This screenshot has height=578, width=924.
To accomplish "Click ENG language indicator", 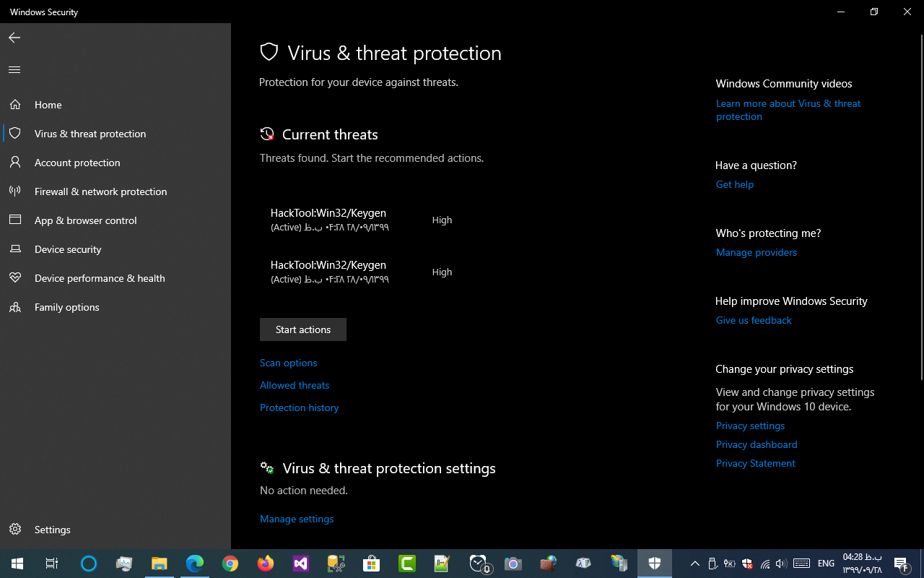I will [x=826, y=564].
